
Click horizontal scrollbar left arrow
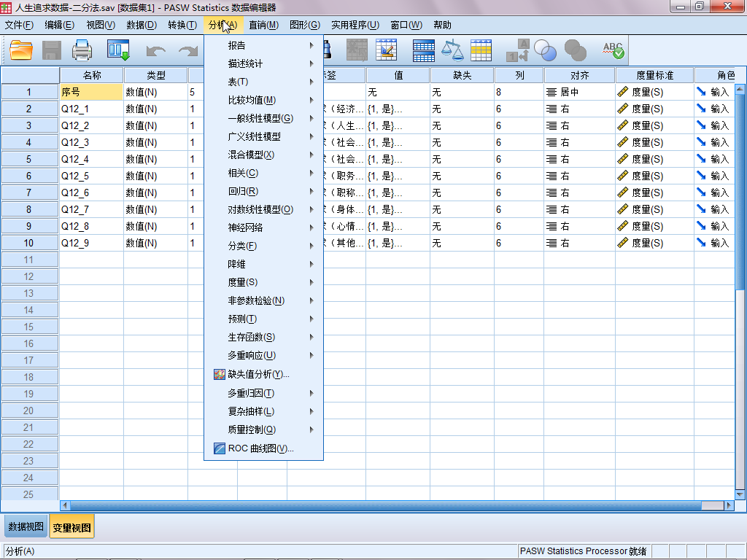tap(65, 505)
